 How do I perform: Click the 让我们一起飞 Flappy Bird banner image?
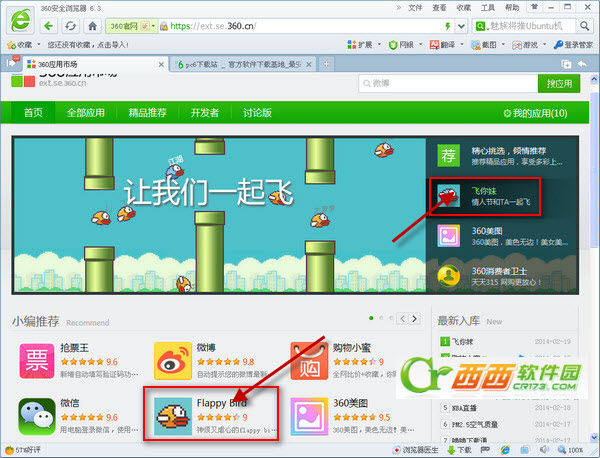(220, 215)
